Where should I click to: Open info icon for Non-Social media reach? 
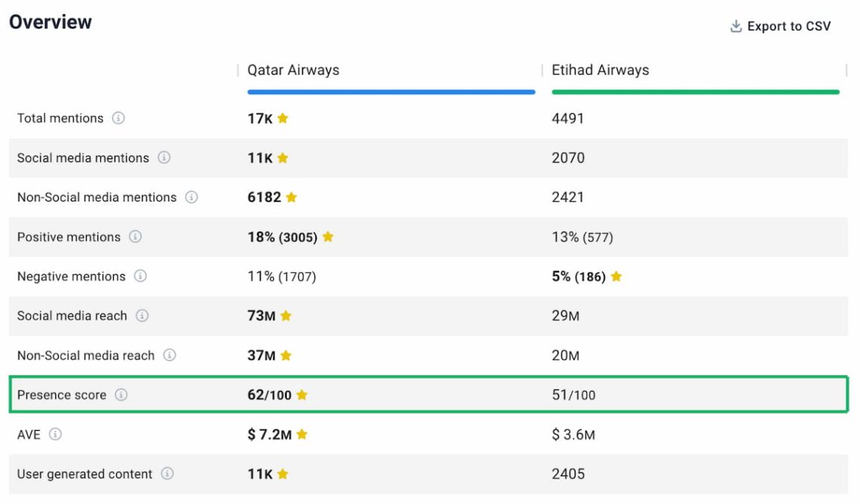(x=170, y=355)
